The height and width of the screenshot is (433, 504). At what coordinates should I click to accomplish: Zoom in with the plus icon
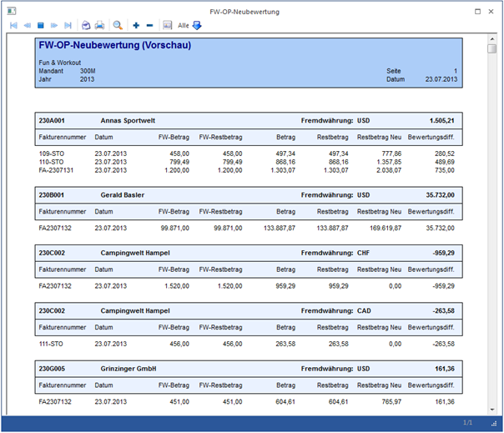pyautogui.click(x=136, y=26)
